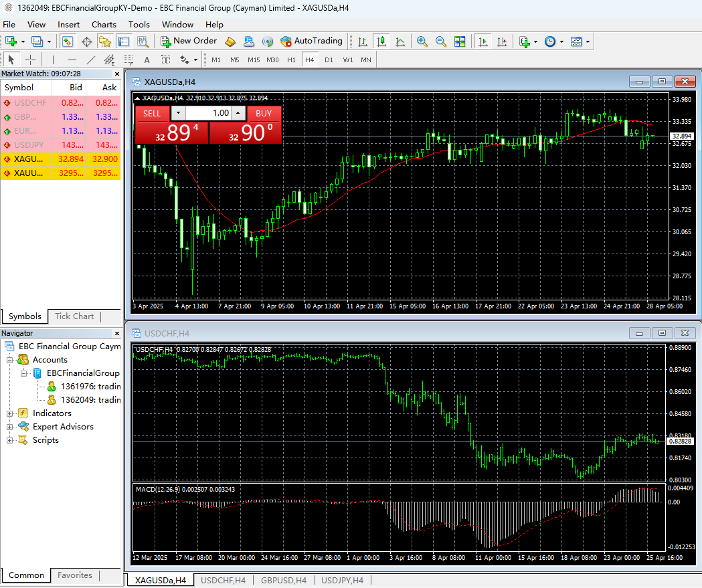Switch to the Favorites tab in Navigator
702x588 pixels.
tap(75, 575)
